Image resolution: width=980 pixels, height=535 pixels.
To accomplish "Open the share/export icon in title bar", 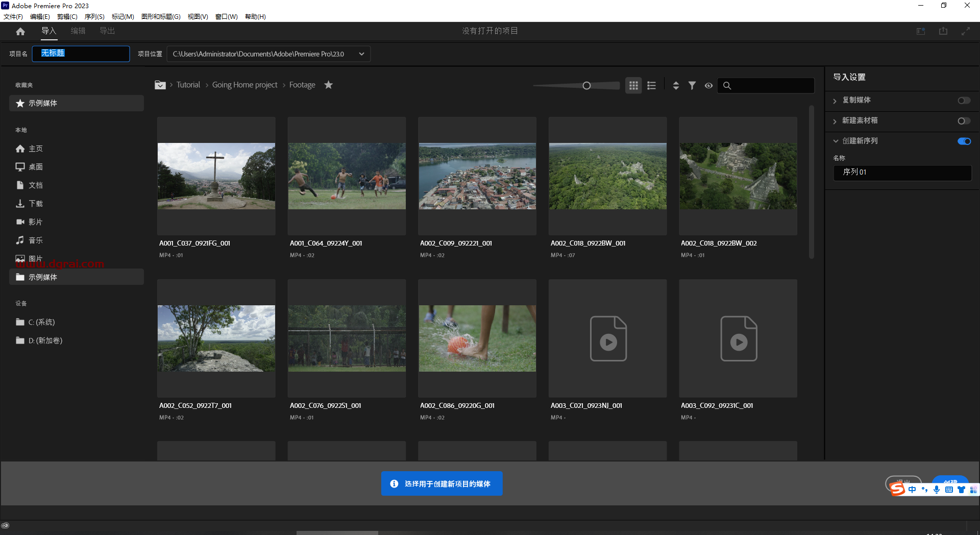I will pyautogui.click(x=942, y=31).
